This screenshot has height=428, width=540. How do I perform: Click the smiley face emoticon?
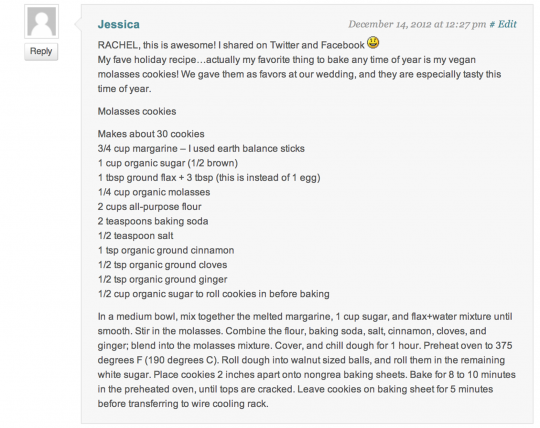373,43
